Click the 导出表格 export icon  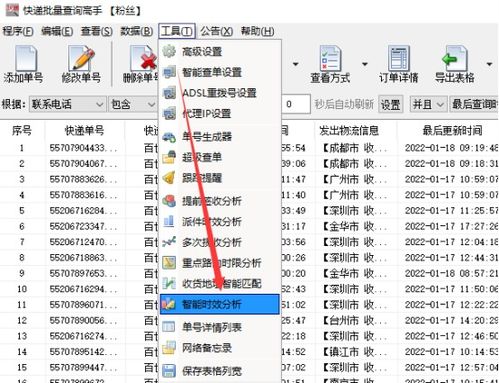pyautogui.click(x=454, y=58)
